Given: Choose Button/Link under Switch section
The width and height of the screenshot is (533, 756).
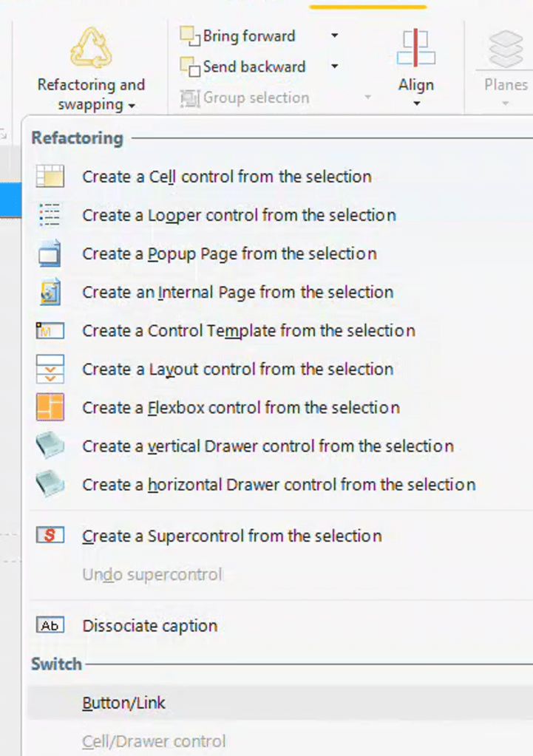Looking at the screenshot, I should [x=124, y=703].
